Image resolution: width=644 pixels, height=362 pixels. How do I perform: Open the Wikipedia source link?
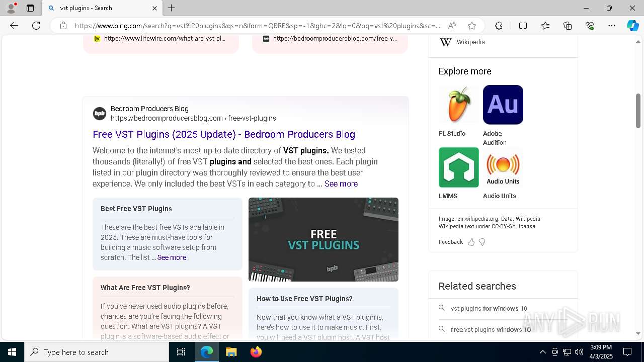(470, 42)
